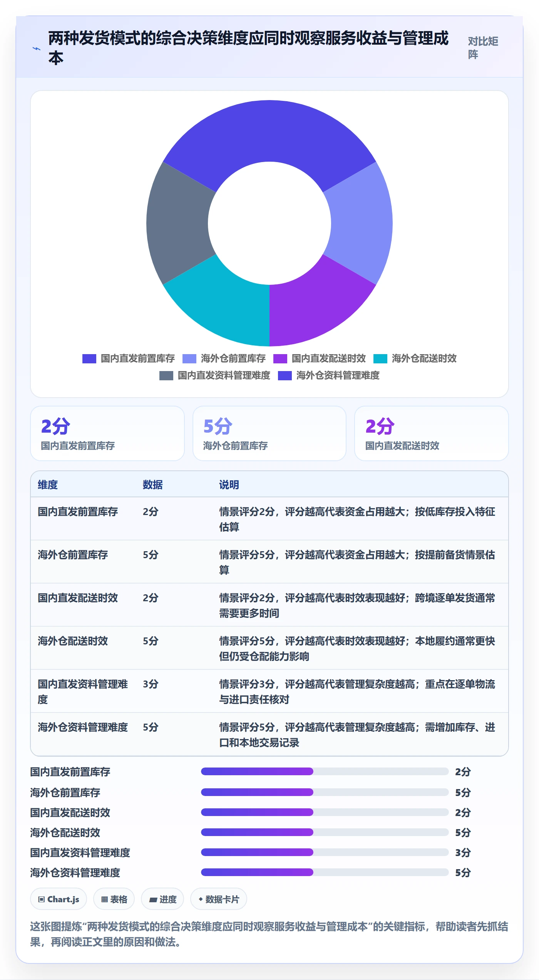
Task: Select the 数据卡片 tag chip
Action: coord(219,899)
